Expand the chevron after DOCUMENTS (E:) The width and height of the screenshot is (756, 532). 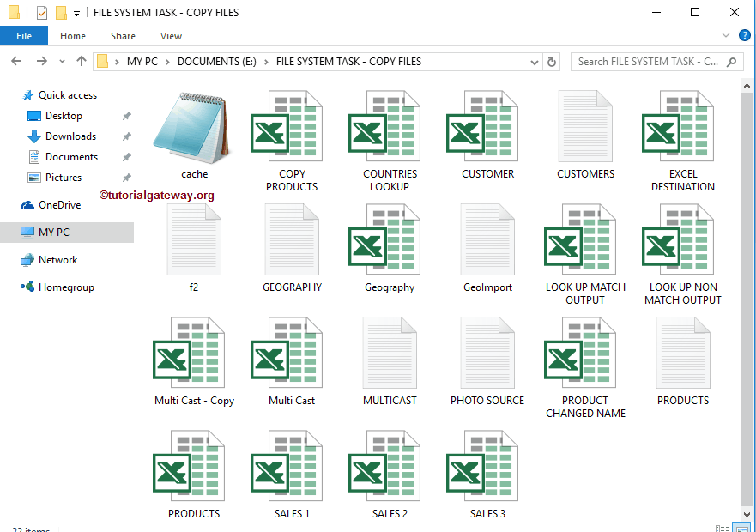[x=266, y=62]
